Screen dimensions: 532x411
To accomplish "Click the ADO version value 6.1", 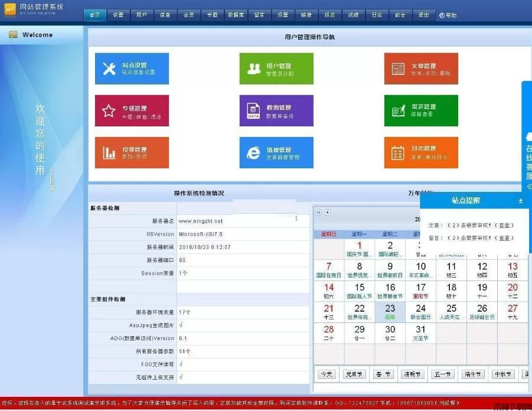I will click(183, 338).
